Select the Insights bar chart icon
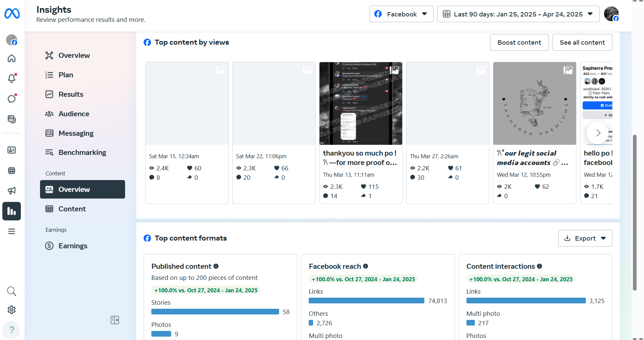Viewport: 644px width, 340px height. (x=11, y=211)
